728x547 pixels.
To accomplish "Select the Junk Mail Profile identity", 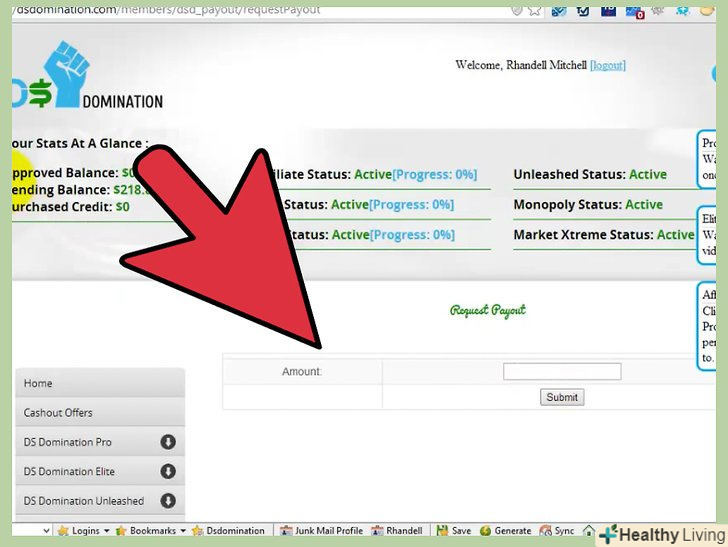I will [x=321, y=530].
